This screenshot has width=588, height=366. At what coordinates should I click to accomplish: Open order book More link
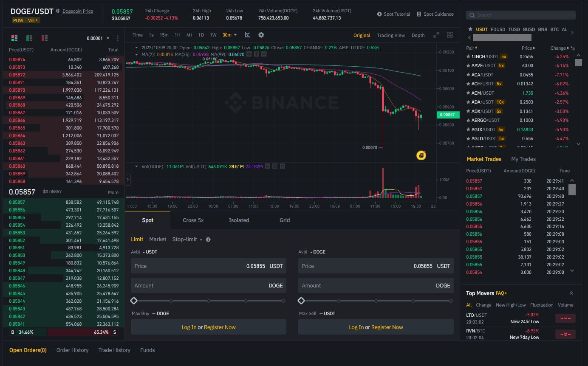113,192
